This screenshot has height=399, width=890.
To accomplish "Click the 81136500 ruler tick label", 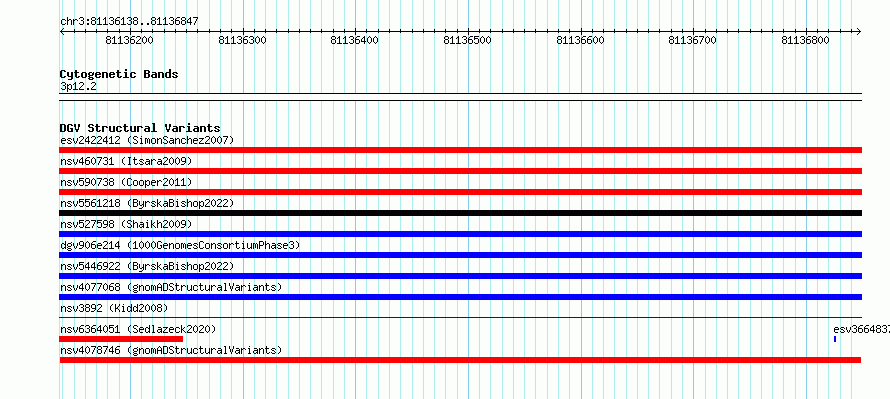I will (x=467, y=40).
